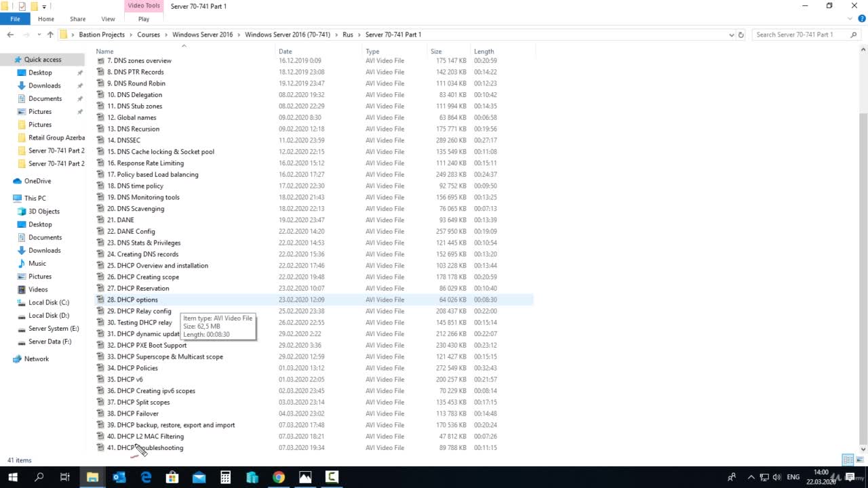Open Desktop under Quick access
Screen dimensions: 868x488
click(40, 73)
